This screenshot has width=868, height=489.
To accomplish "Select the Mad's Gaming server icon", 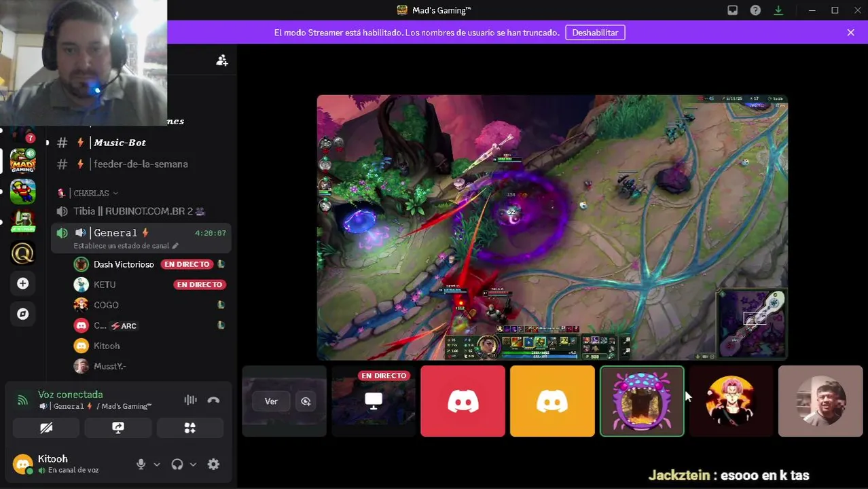I will click(x=22, y=161).
